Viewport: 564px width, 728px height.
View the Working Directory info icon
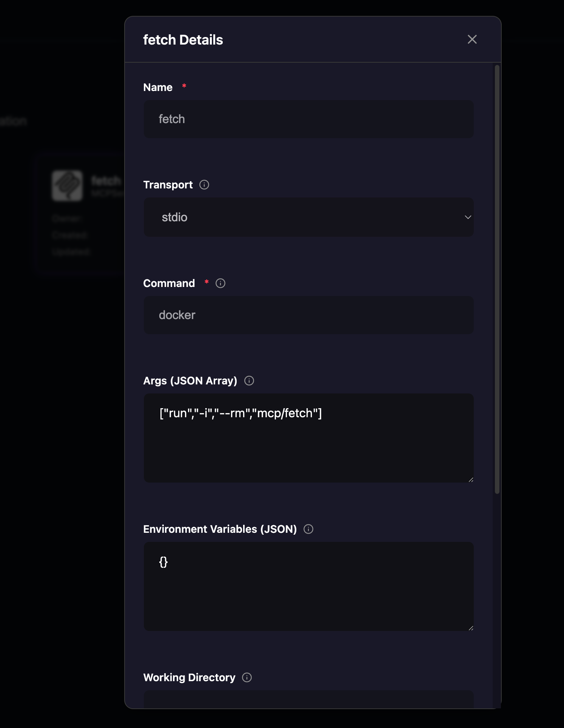247,678
